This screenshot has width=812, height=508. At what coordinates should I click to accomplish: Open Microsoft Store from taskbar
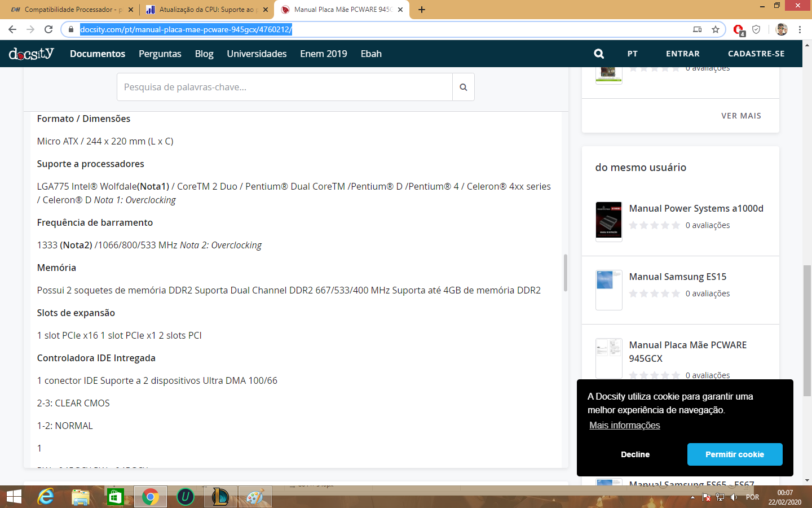tap(115, 497)
